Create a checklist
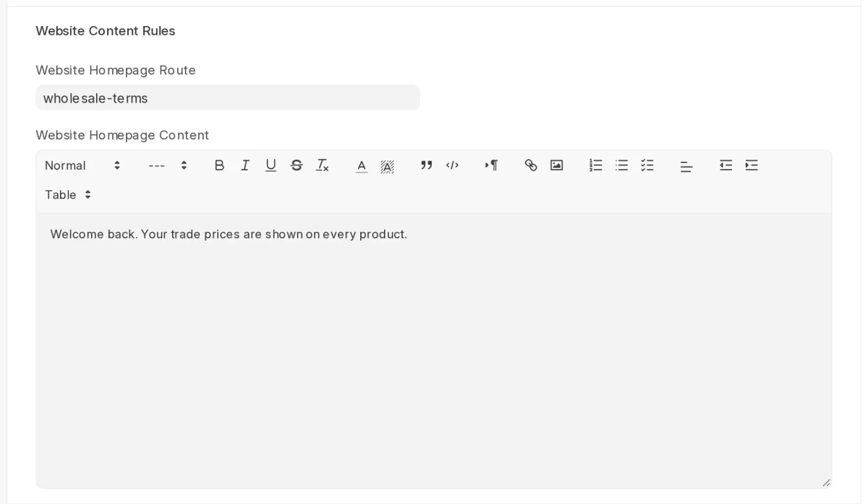This screenshot has width=868, height=504. click(647, 166)
